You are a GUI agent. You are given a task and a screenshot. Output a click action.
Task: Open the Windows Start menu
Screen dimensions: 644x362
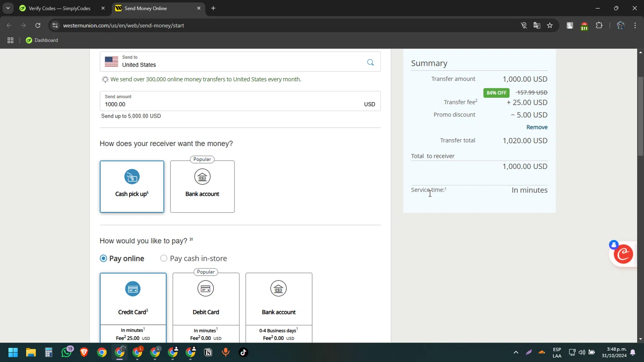coord(13,353)
